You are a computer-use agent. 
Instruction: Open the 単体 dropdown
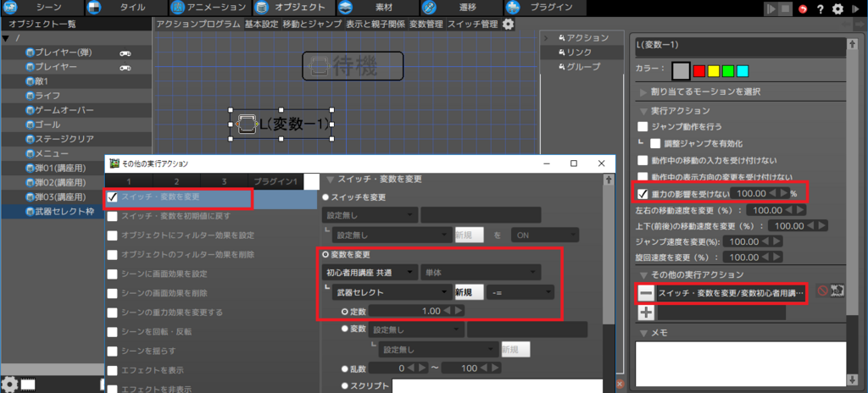coord(481,272)
